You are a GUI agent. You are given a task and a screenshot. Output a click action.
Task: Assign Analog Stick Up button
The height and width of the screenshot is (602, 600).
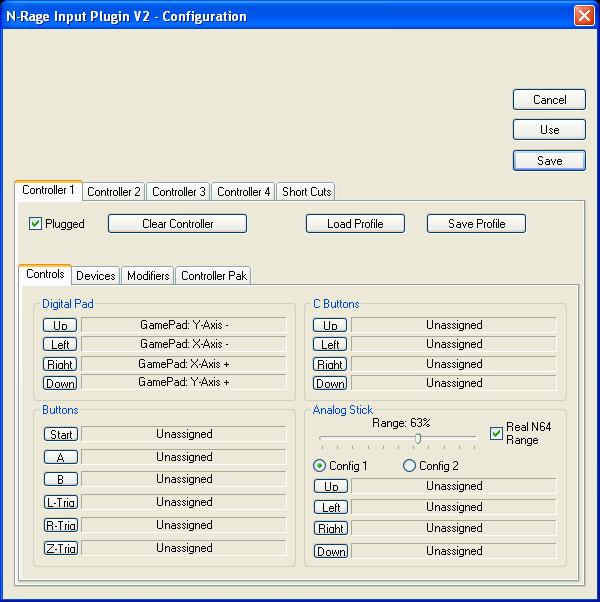click(331, 486)
